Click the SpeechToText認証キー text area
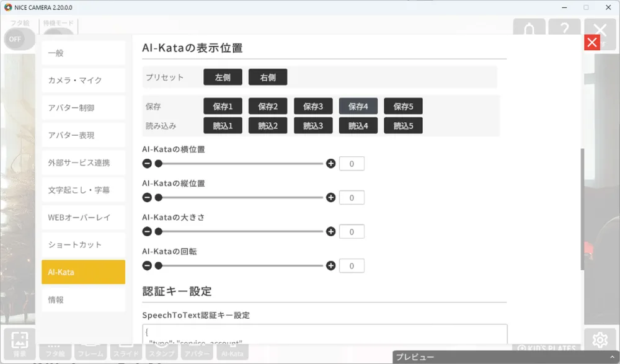 pos(325,334)
